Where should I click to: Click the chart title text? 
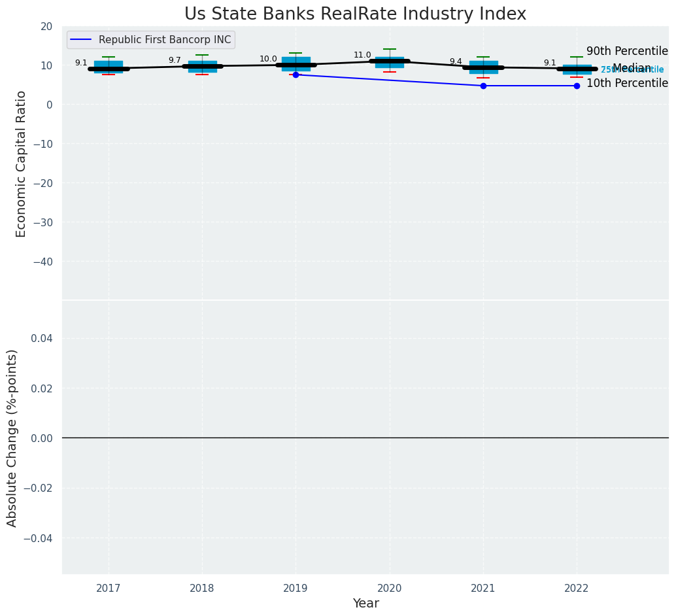tap(355, 14)
